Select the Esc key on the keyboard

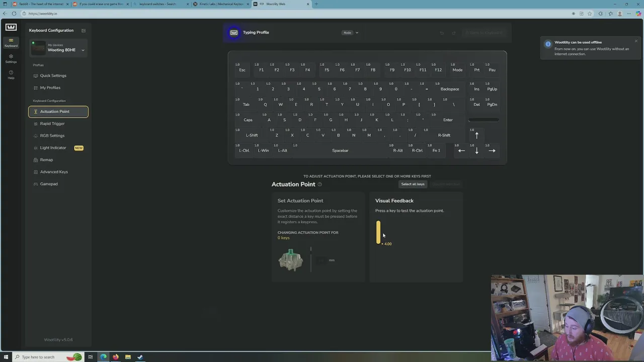click(x=242, y=70)
